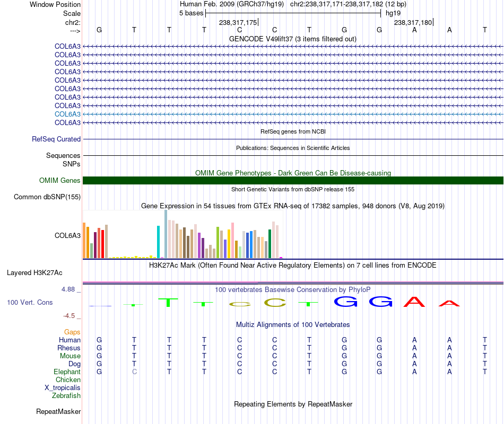Click the cyan bar in GTEx chart

click(158, 242)
